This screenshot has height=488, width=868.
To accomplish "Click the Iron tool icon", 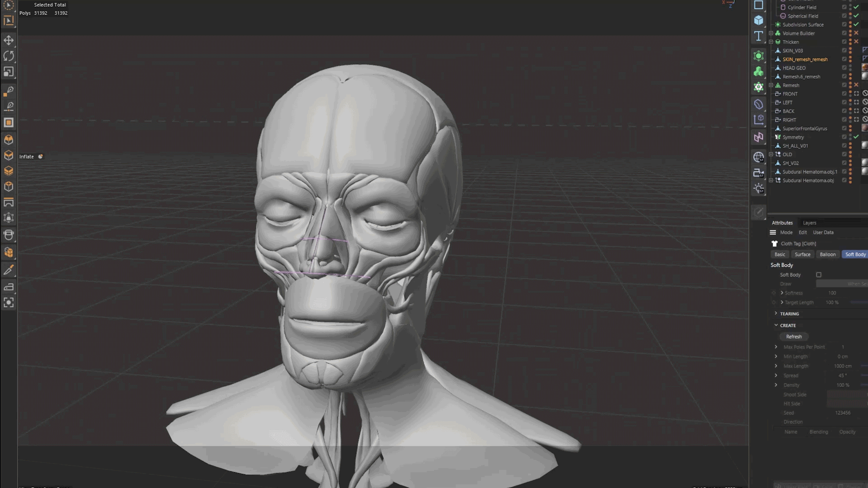I will pyautogui.click(x=9, y=287).
